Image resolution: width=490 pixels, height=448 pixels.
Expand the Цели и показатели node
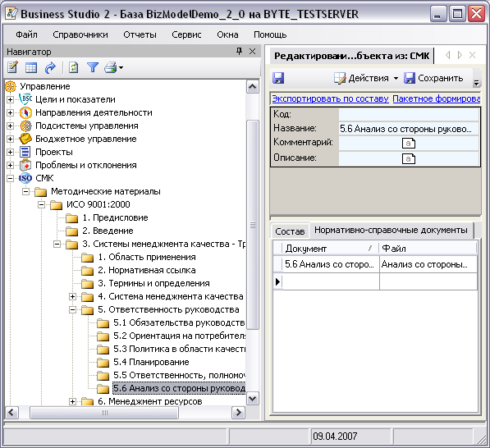[10, 99]
